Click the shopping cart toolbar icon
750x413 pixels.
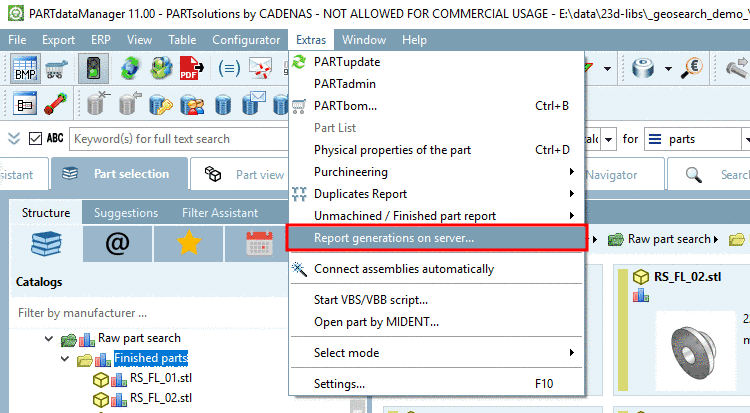(56, 69)
